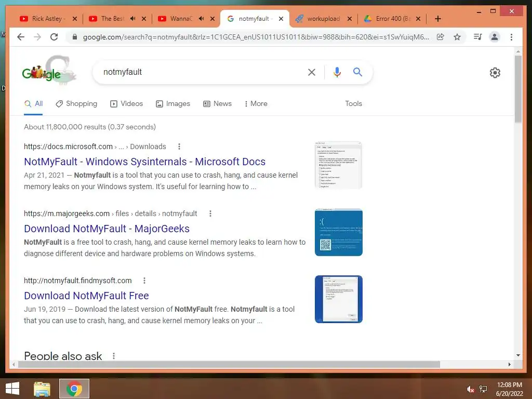Close the workupload tab
Screen dimensions: 532x399
[x=350, y=19]
